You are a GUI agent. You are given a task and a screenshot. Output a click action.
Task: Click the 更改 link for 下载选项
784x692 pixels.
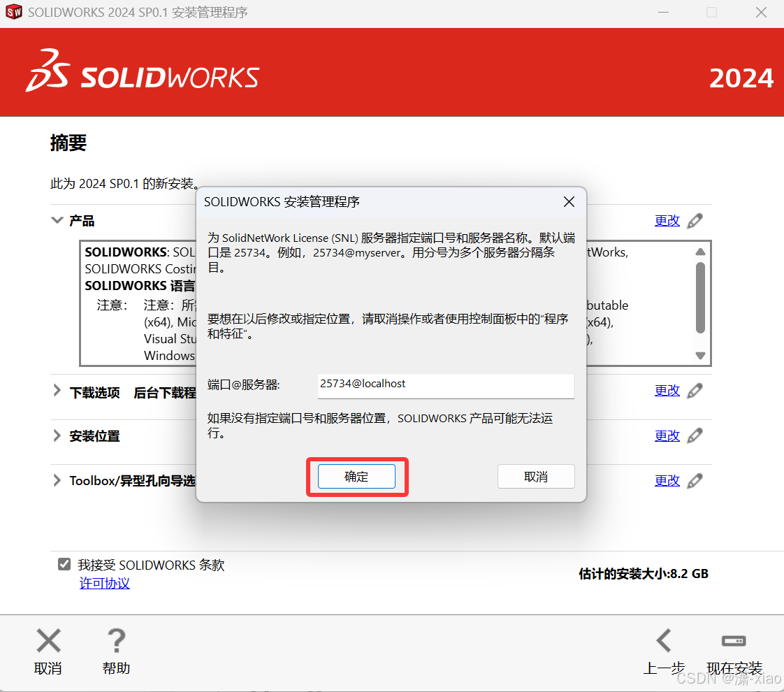tap(667, 391)
